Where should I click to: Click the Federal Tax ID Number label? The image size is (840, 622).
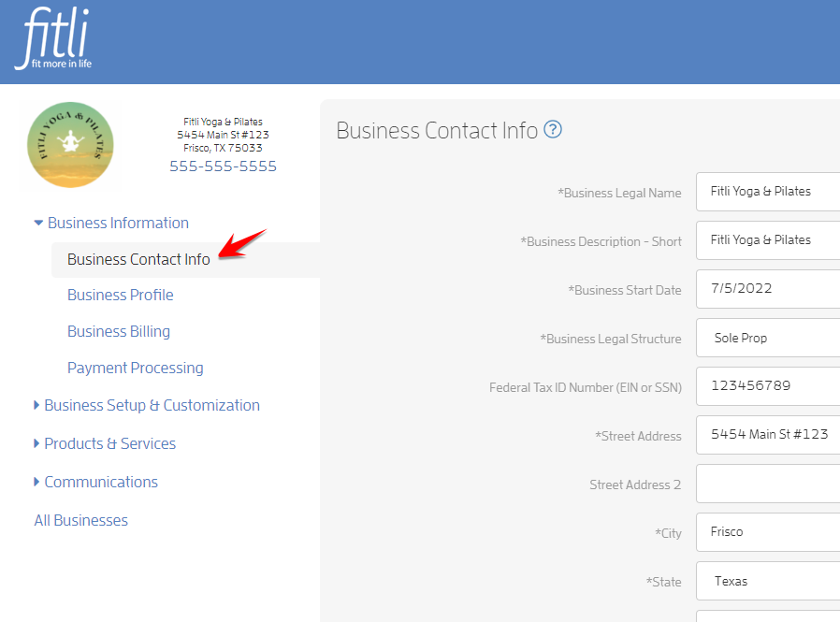tap(586, 387)
